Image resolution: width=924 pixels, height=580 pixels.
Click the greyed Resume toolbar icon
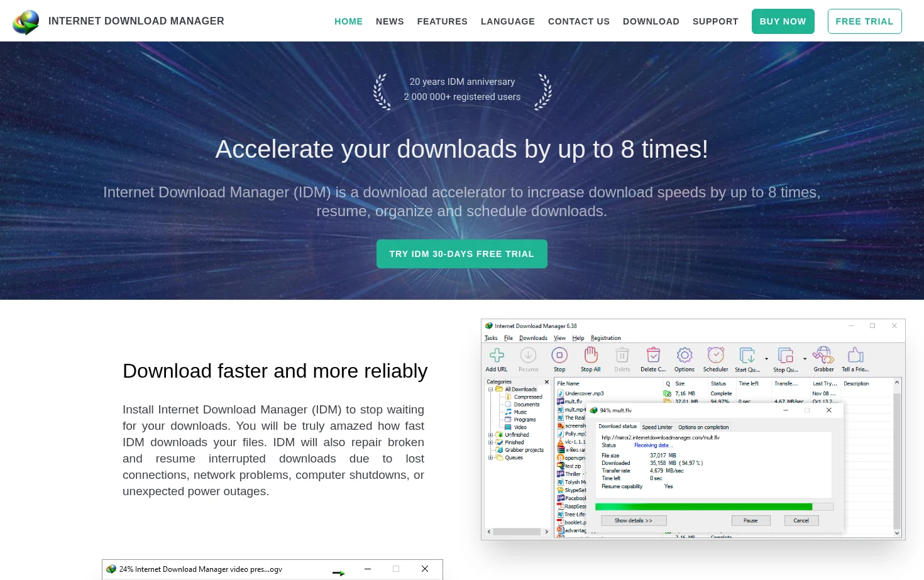click(528, 355)
